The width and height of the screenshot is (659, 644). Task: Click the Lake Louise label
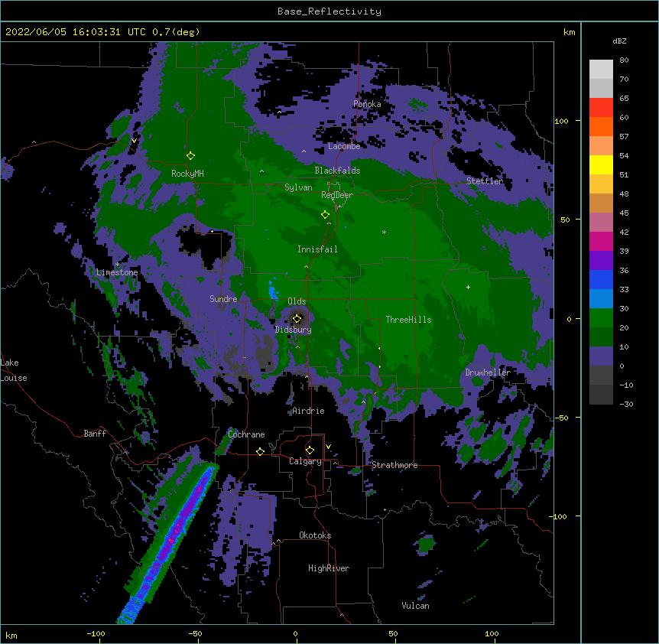point(13,370)
